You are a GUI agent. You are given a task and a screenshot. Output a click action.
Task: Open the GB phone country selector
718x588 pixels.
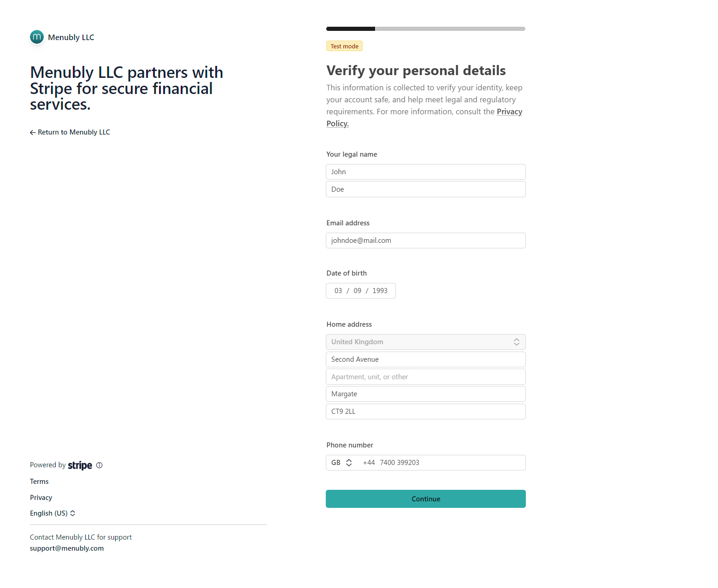[342, 463]
